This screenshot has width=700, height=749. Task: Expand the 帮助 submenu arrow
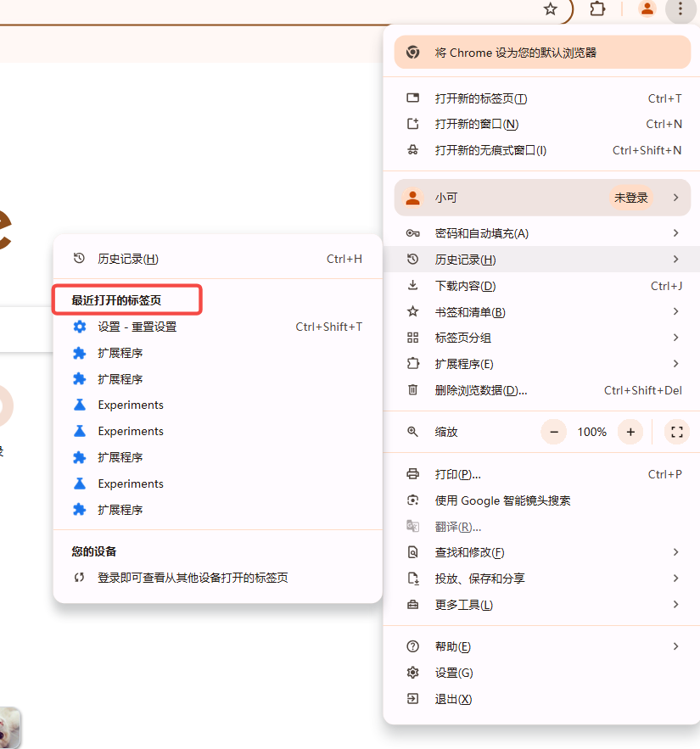(x=675, y=646)
